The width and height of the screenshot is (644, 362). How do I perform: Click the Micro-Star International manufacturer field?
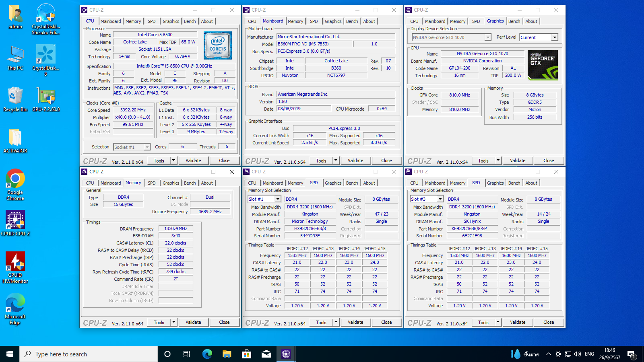point(336,37)
